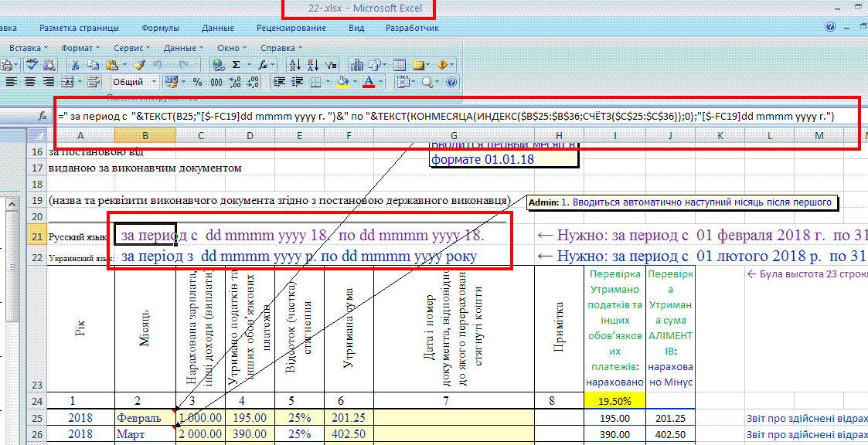Click the fx button beside the formula bar
This screenshot has width=868, height=445.
tap(43, 117)
